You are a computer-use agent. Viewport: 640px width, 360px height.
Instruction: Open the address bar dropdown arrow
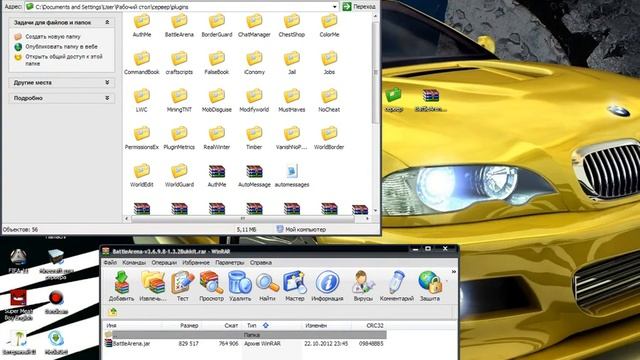pos(335,7)
